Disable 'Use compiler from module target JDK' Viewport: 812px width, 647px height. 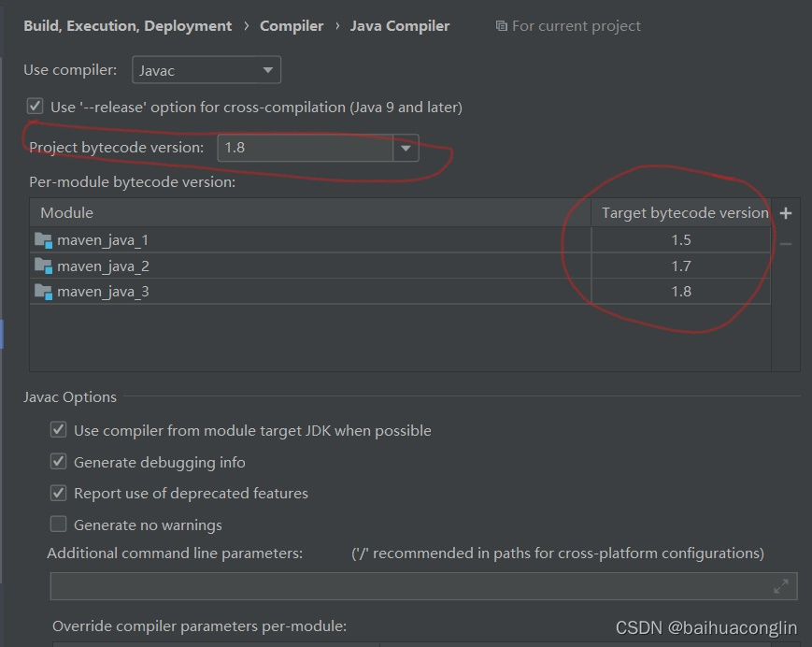[x=59, y=430]
